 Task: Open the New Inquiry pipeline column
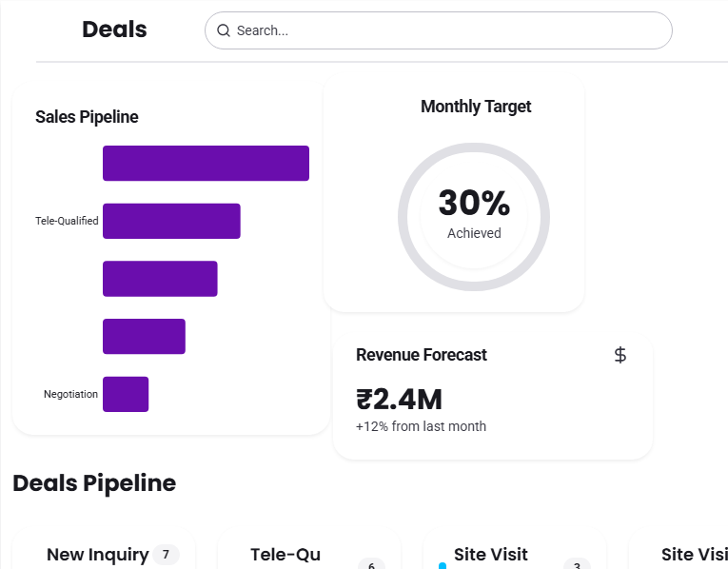[x=97, y=555]
